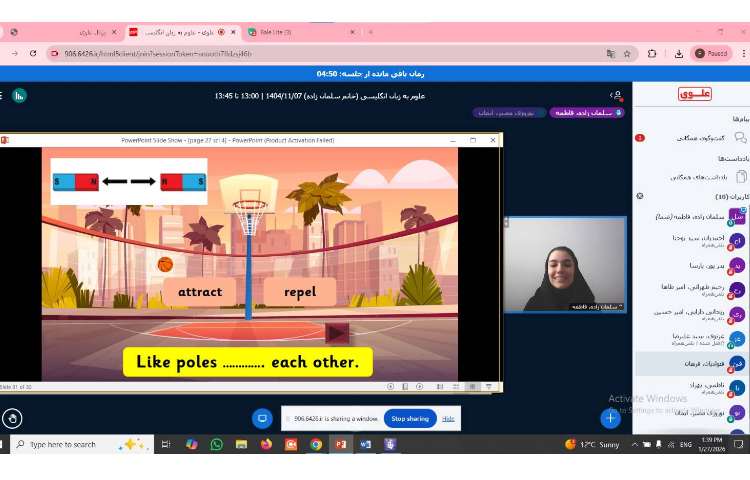Image resolution: width=750 pixels, height=480 pixels.
Task: Open Chrome downloads icon
Action: (679, 54)
